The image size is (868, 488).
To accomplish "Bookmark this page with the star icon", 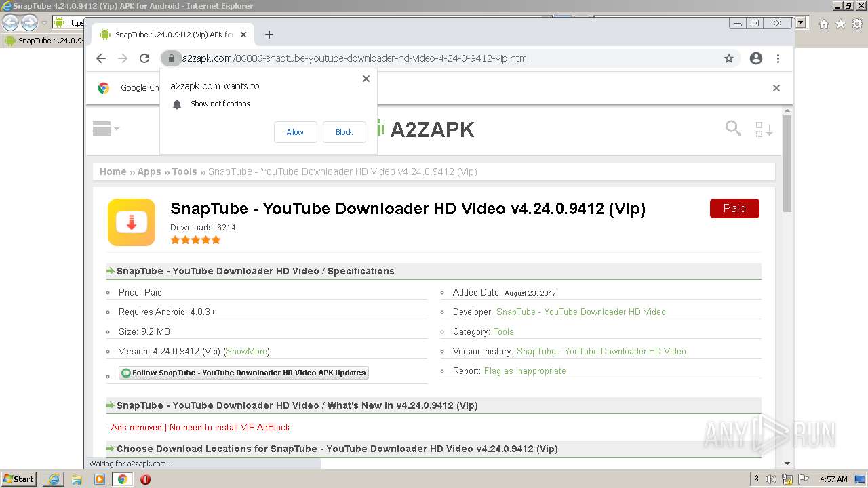I will tap(729, 58).
